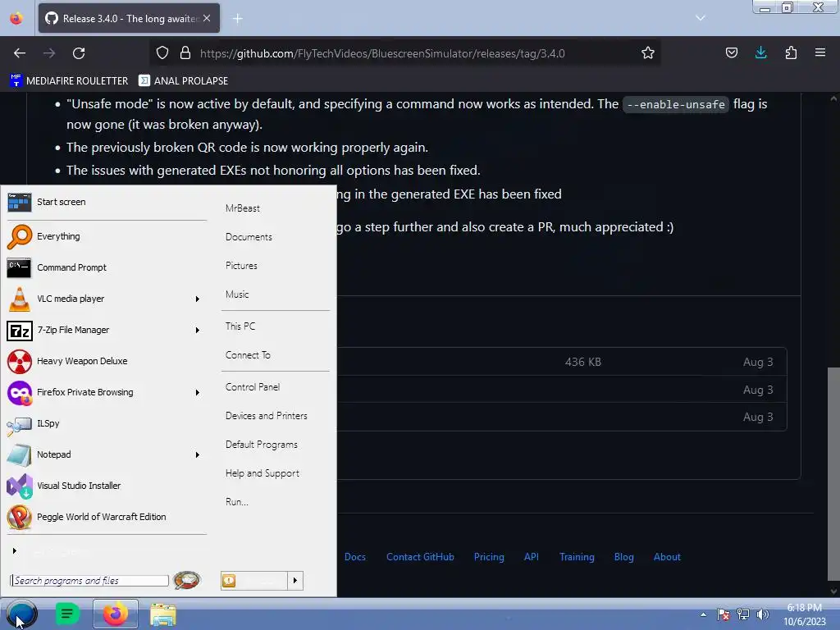The height and width of the screenshot is (630, 840).
Task: Open Blog footer link
Action: click(x=624, y=557)
